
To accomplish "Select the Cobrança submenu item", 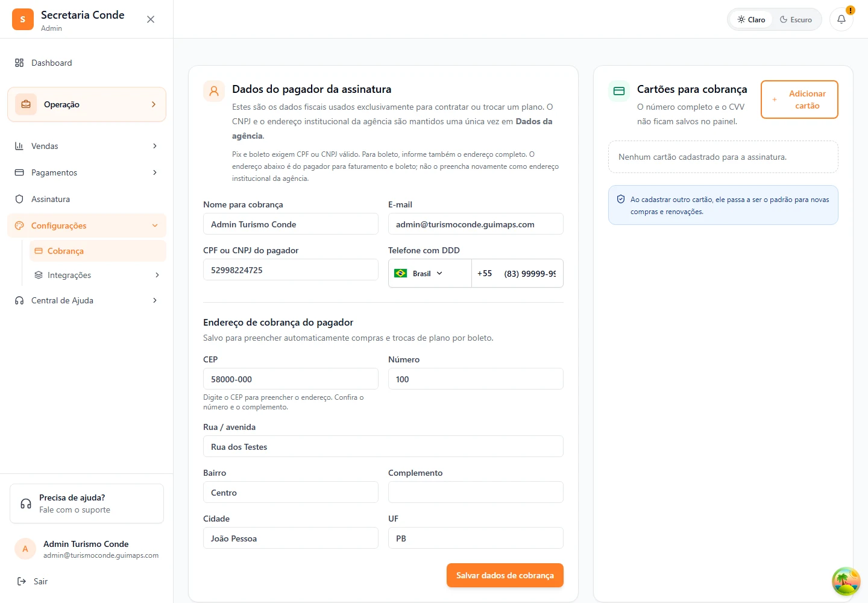I will click(98, 251).
